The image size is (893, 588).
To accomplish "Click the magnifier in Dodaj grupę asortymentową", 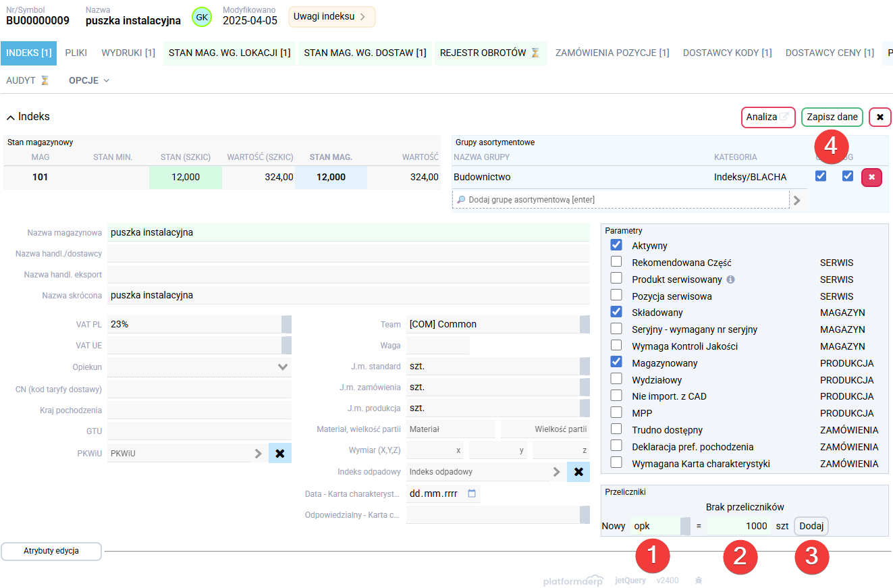I will tap(460, 200).
